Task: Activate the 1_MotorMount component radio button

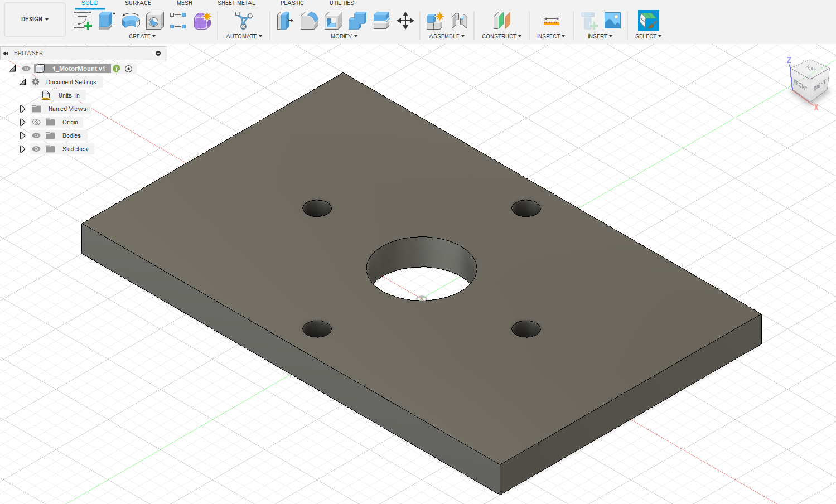Action: (x=129, y=69)
